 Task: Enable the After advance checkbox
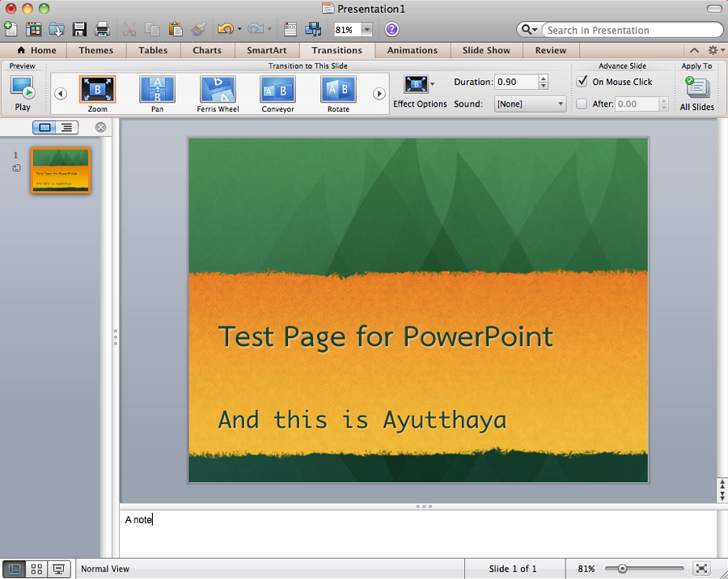pyautogui.click(x=582, y=104)
